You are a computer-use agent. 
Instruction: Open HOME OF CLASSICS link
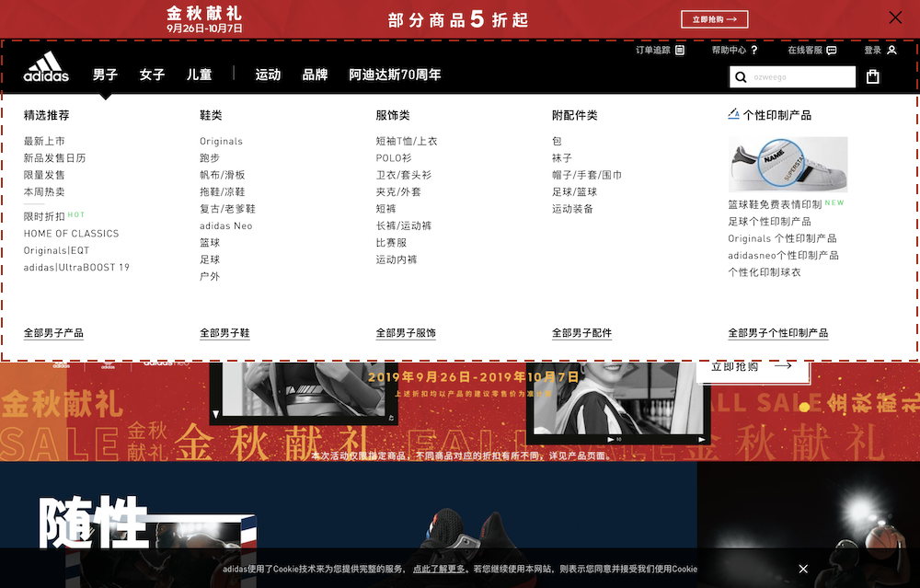[71, 234]
